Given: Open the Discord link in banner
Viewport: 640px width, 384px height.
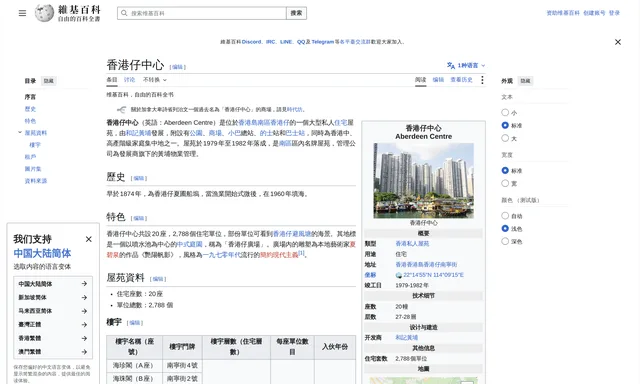Looking at the screenshot, I should click(x=251, y=42).
